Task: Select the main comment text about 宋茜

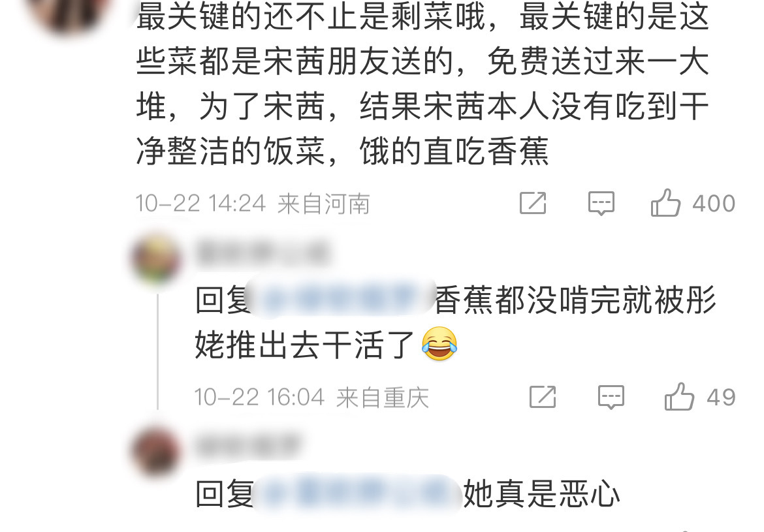Action: click(422, 84)
